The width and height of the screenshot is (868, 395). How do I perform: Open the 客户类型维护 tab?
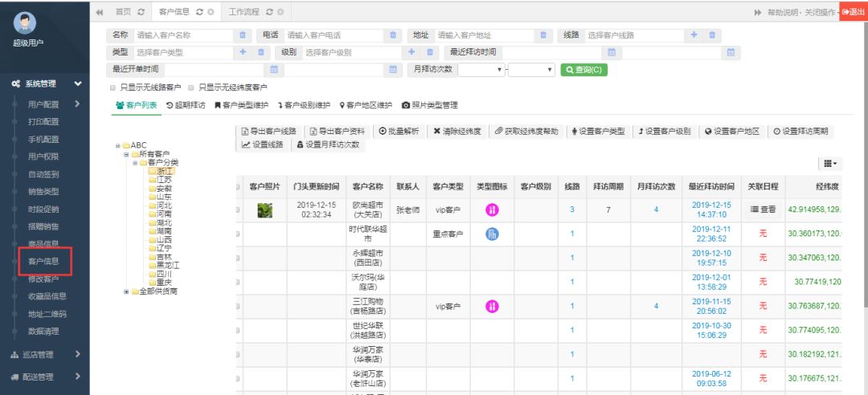click(242, 105)
